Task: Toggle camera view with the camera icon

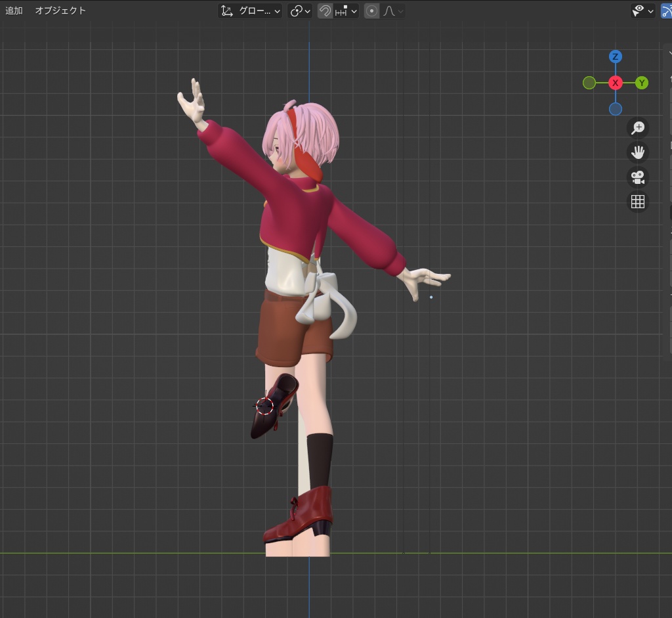Action: pyautogui.click(x=637, y=177)
